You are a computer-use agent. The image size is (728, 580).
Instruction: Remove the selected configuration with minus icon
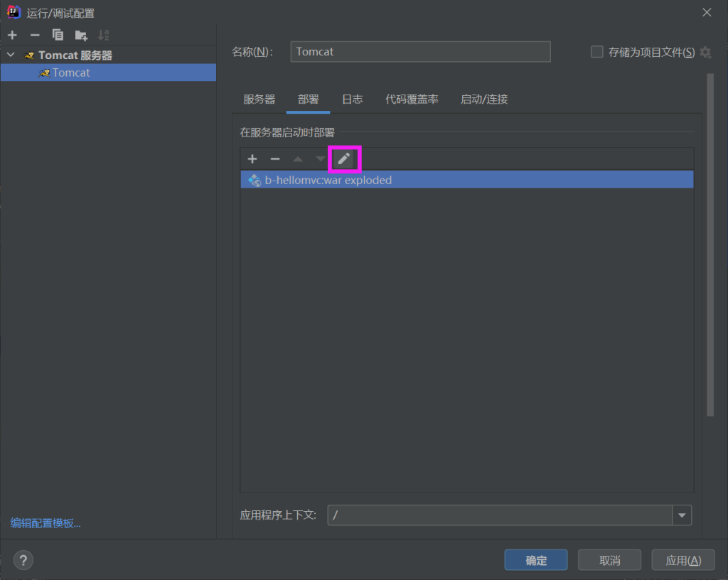pos(35,35)
